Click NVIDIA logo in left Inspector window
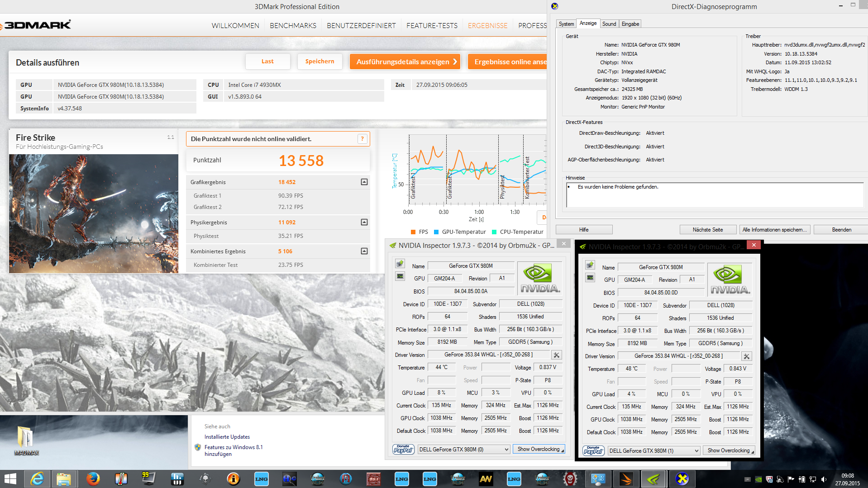This screenshot has height=488, width=868. (540, 278)
